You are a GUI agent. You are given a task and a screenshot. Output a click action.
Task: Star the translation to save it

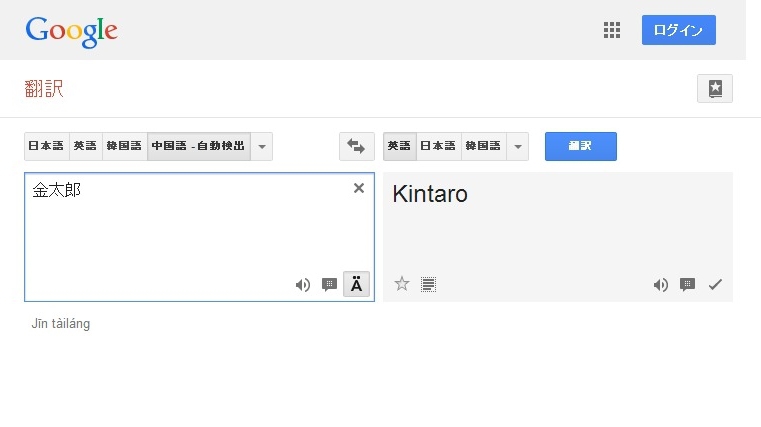[402, 284]
